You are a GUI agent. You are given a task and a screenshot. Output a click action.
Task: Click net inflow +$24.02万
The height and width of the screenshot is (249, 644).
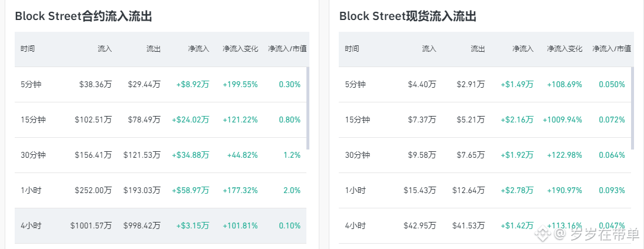click(x=191, y=120)
